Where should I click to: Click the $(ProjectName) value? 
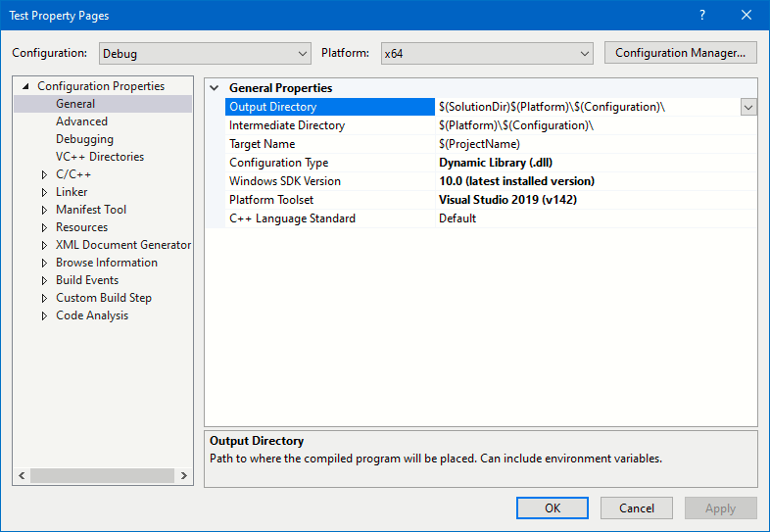point(479,144)
